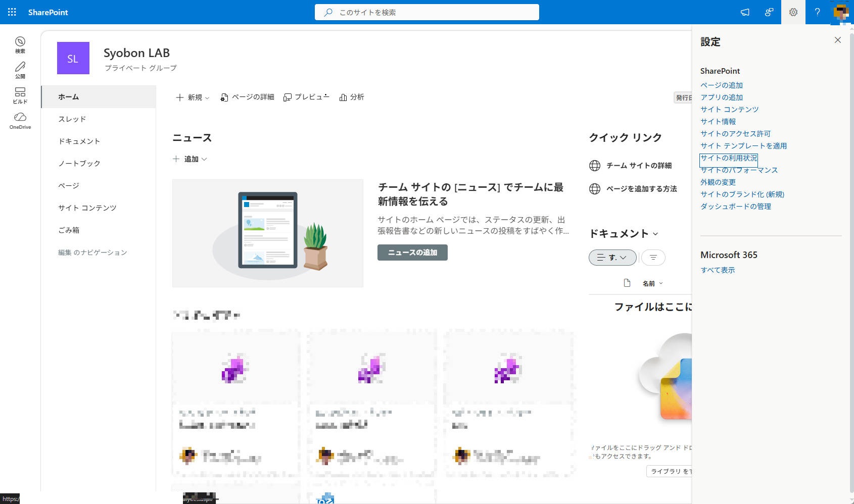Open the news headline about チーム サイト
Screen dimensions: 854x504
click(470, 194)
